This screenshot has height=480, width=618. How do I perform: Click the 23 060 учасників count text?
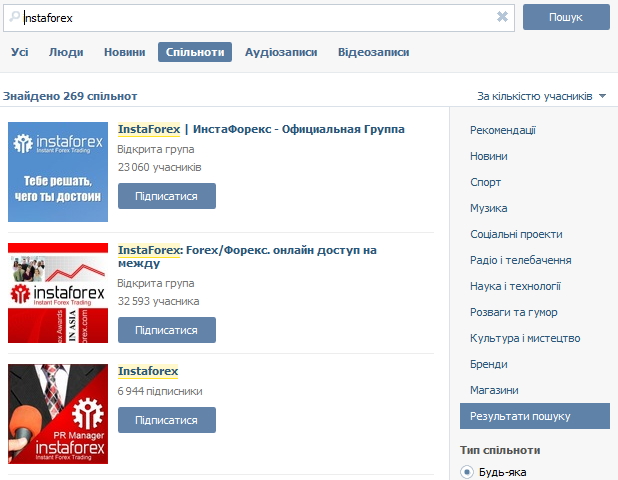click(x=160, y=167)
